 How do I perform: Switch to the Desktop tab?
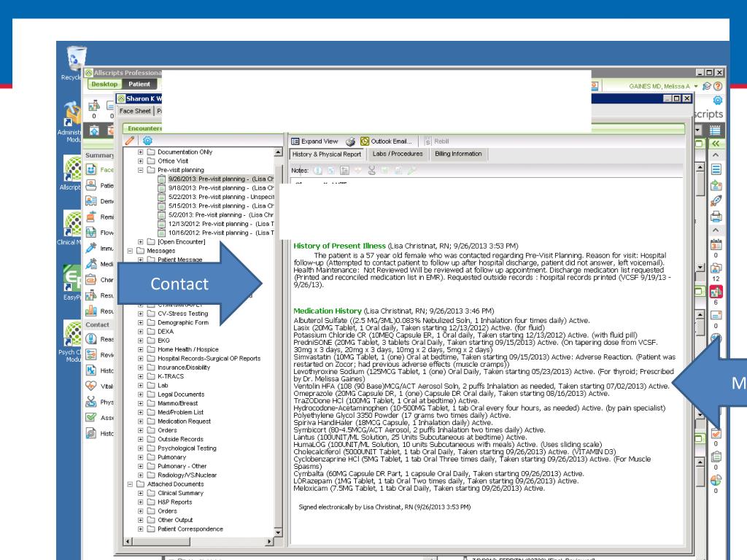[104, 85]
